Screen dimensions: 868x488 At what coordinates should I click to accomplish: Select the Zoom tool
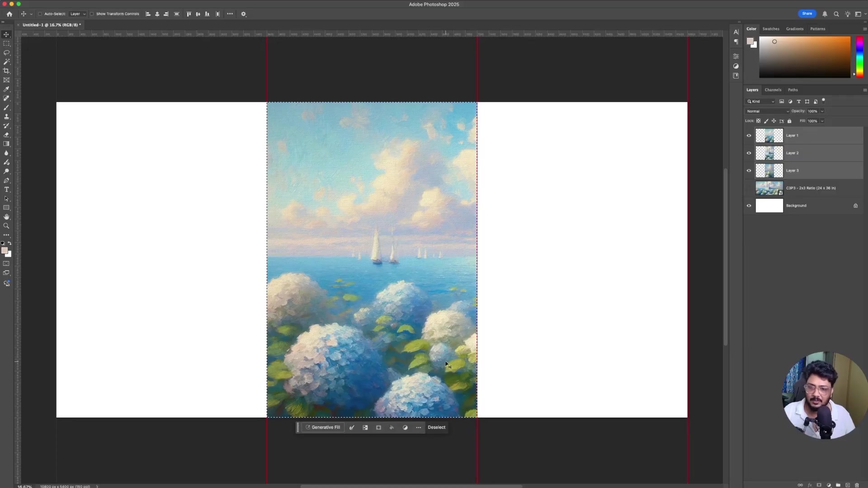click(6, 226)
